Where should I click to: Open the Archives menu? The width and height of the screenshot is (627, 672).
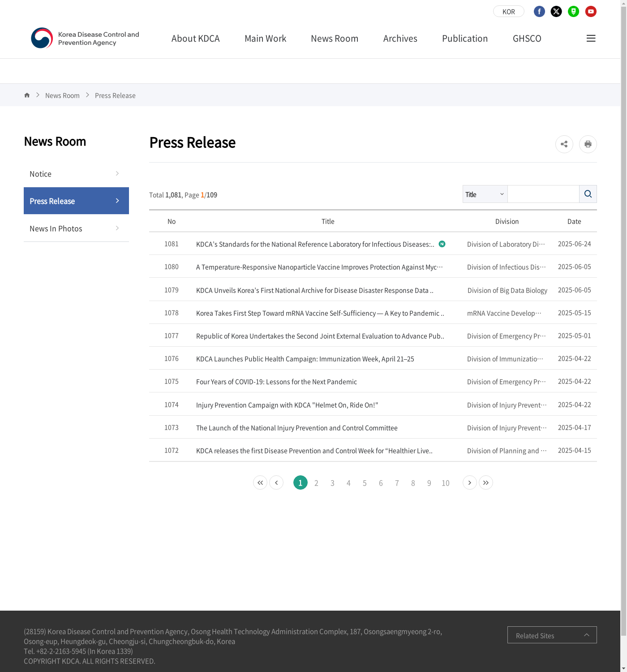[x=400, y=39]
